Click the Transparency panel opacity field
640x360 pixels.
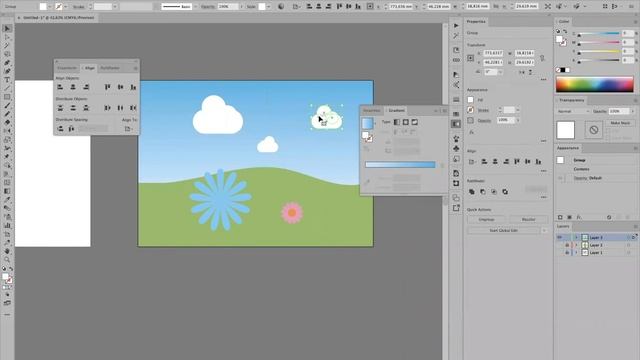click(x=619, y=111)
